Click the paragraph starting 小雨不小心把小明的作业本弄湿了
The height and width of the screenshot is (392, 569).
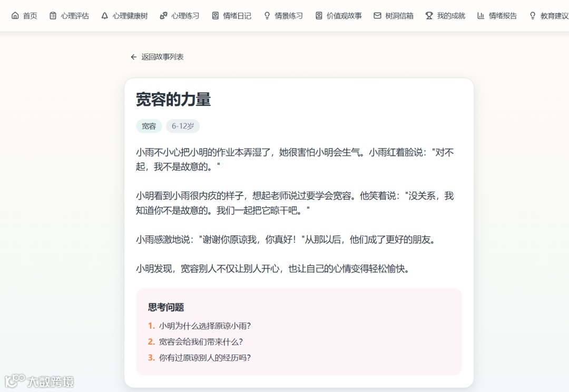(295, 159)
